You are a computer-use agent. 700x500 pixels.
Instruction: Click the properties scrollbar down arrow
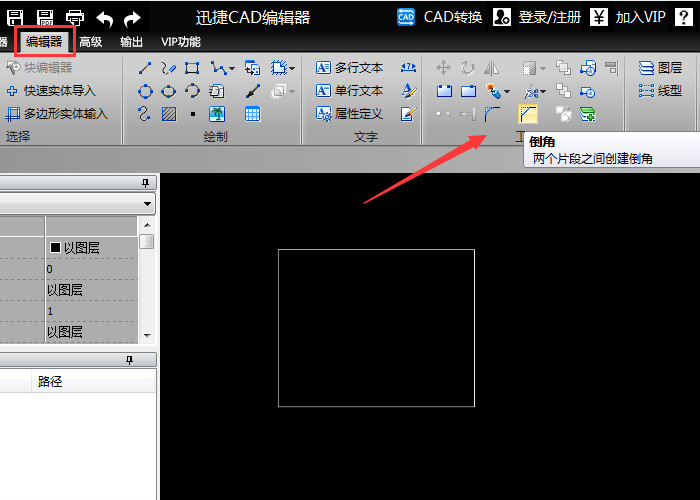coord(147,335)
